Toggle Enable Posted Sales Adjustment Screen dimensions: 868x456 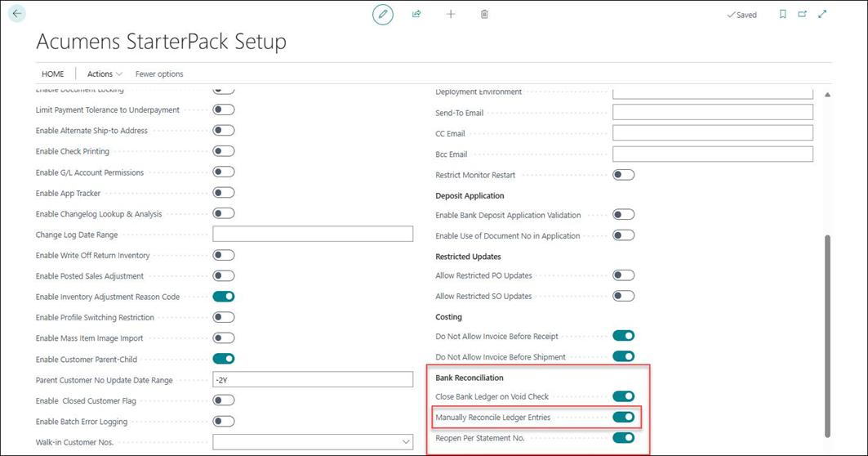click(224, 276)
